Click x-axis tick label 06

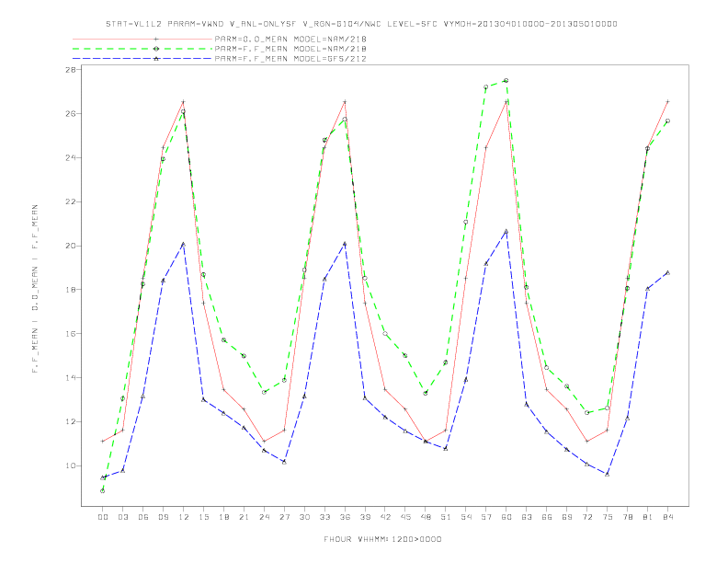(143, 517)
